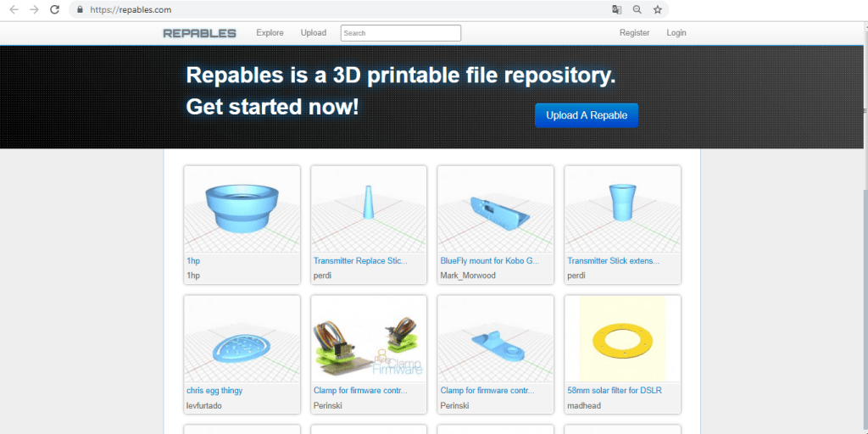This screenshot has height=434, width=868.
Task: Bookmark this page with the star icon
Action: 658,9
